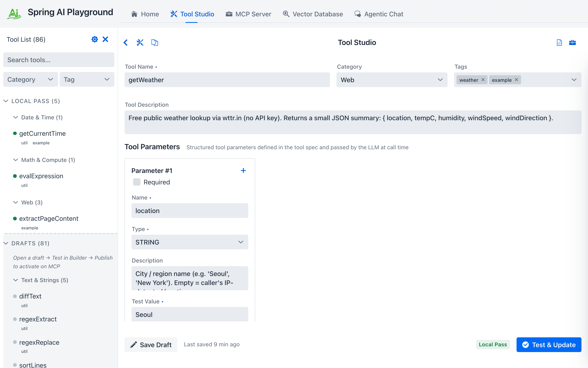Open the regexExtract draft
This screenshot has height=368, width=588.
pyautogui.click(x=38, y=319)
